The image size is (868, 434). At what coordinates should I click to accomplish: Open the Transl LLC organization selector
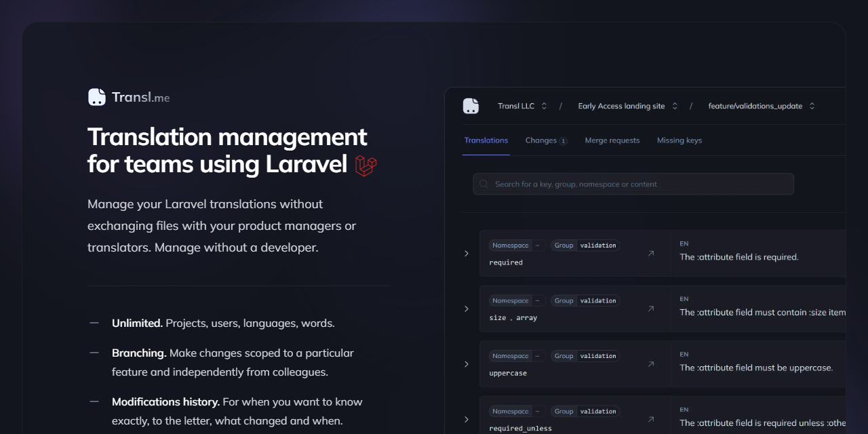(x=522, y=106)
